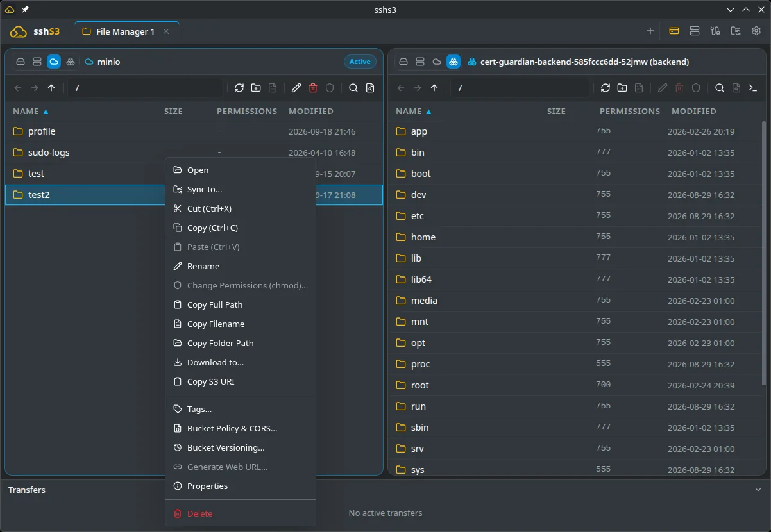Open the folder sync icon in top bar

pos(736,31)
